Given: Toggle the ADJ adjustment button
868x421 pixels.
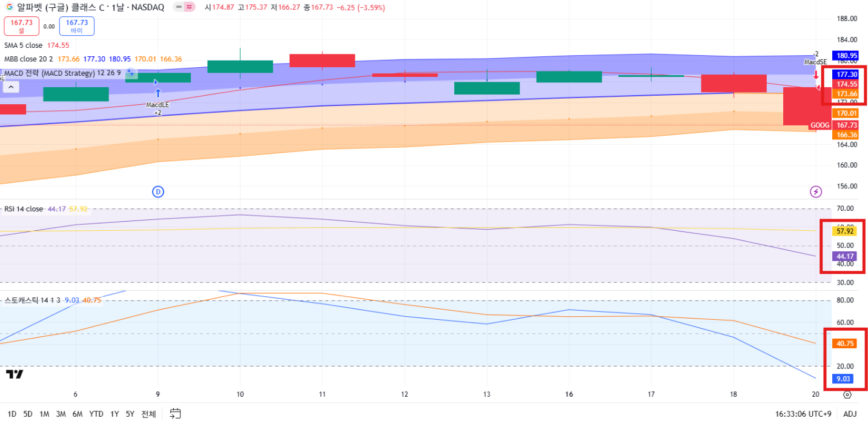Looking at the screenshot, I should [x=850, y=414].
